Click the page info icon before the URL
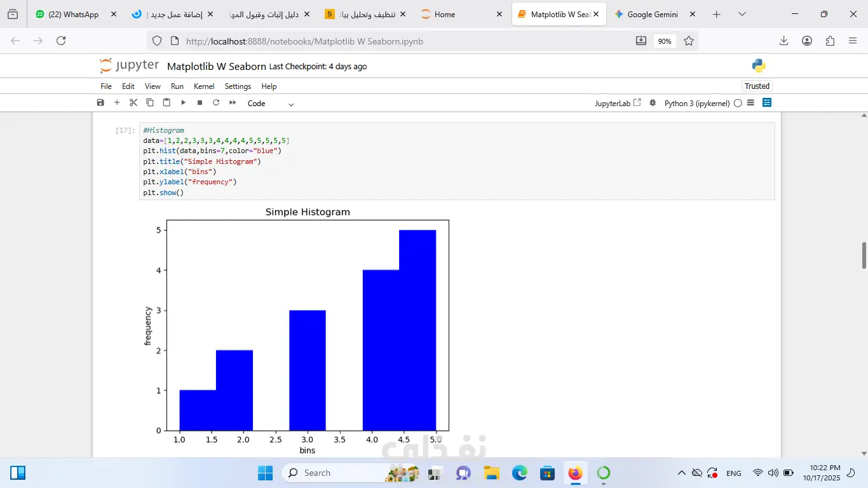Screen dimensions: 868x488 175,41
